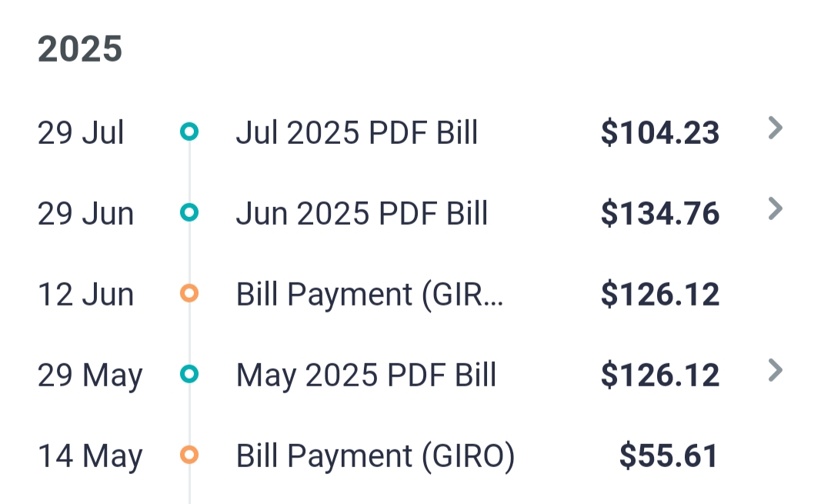Select the 12 Jun truncated Bill Payment entry
Viewport: 831px width, 504px height.
coord(369,295)
